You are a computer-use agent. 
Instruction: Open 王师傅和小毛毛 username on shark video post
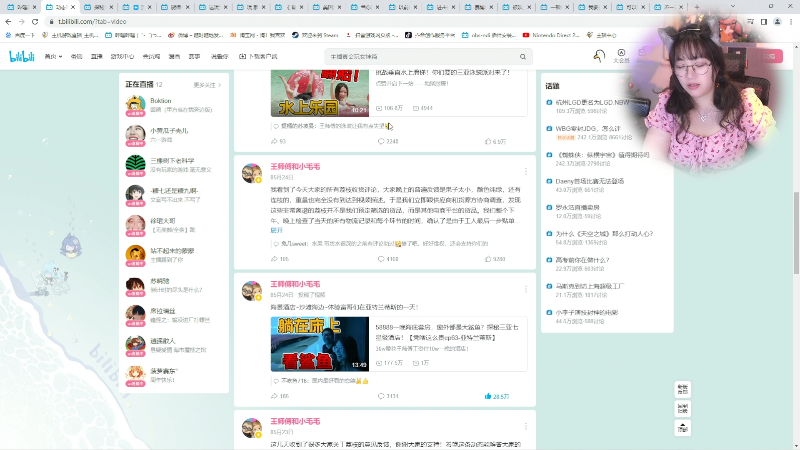tap(295, 284)
